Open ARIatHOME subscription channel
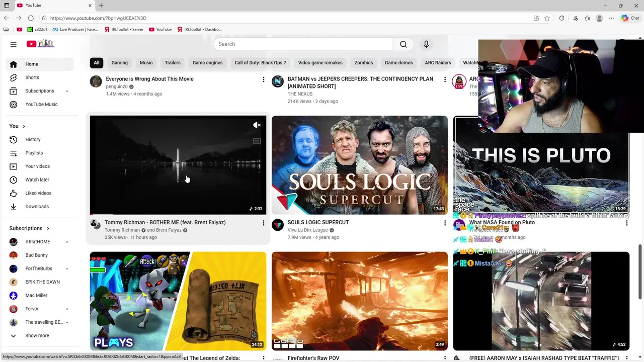 [39, 242]
